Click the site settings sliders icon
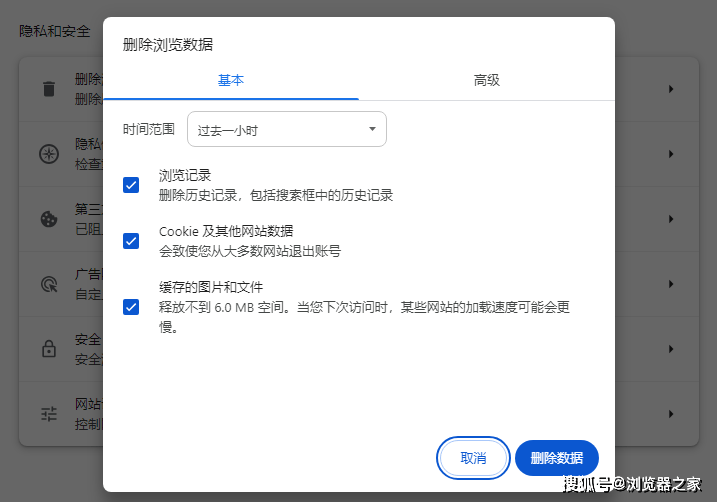This screenshot has height=502, width=717. pos(49,414)
